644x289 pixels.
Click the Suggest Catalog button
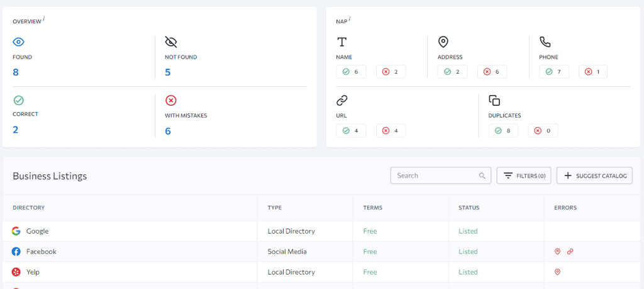click(x=594, y=176)
